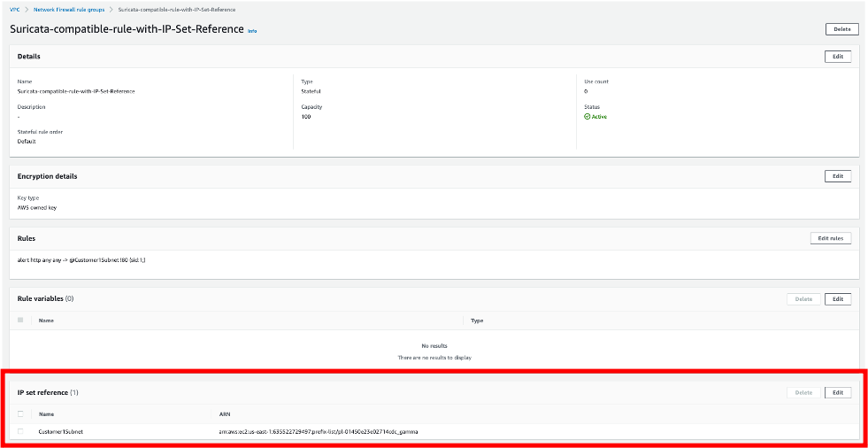Edit the IP set reference section

click(x=838, y=392)
